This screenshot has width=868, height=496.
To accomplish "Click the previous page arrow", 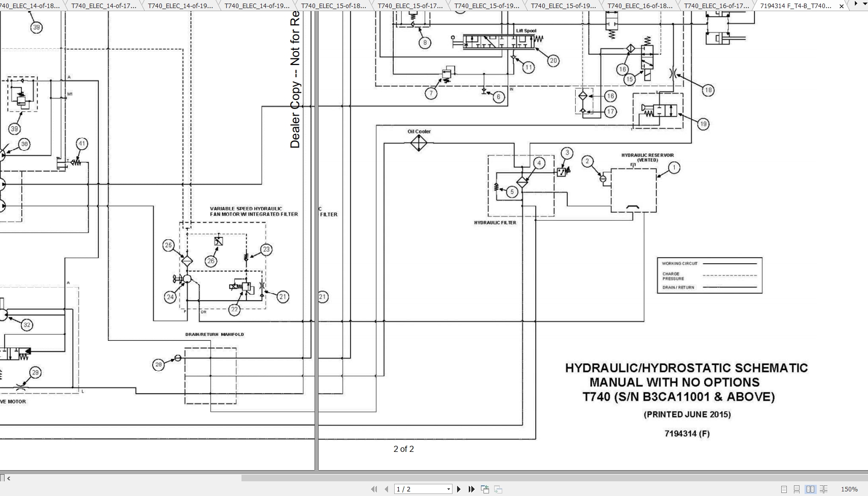I will click(386, 489).
